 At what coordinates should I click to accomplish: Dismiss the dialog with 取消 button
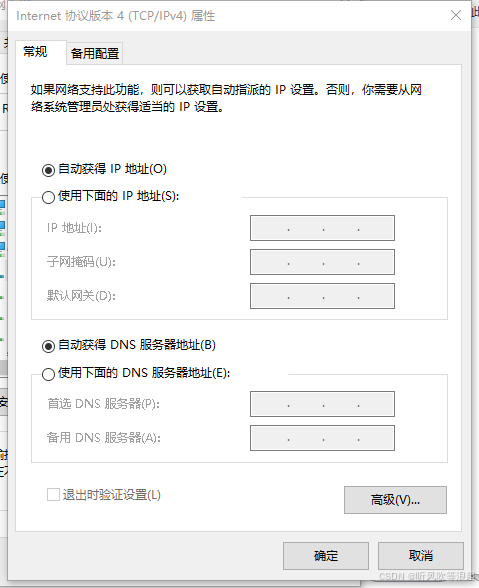click(x=421, y=555)
